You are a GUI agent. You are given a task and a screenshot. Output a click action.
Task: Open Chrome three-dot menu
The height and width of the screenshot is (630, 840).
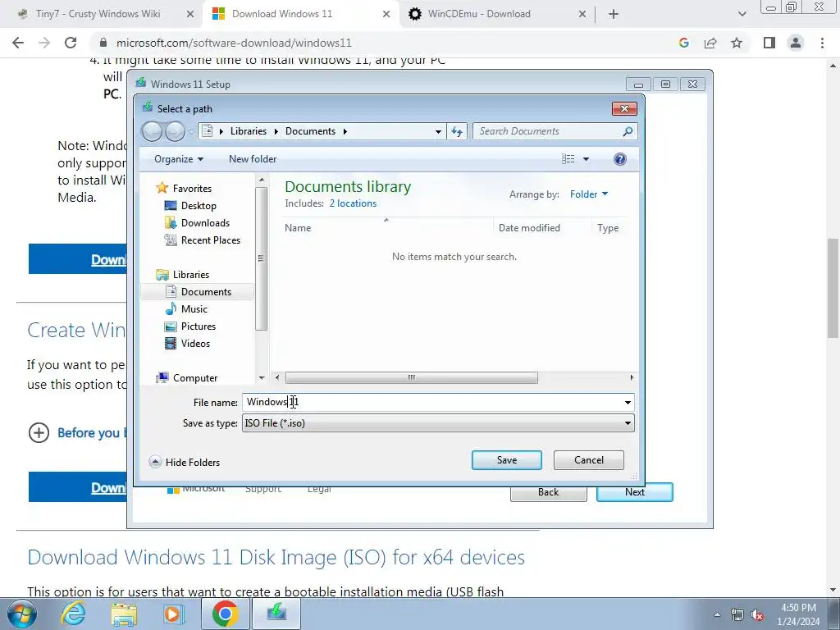click(822, 43)
